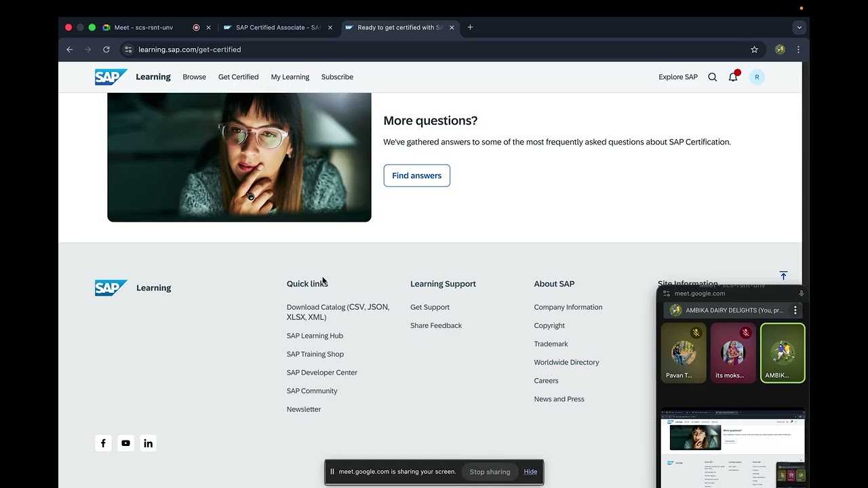Click the shared screen preview in Meet window
Screen dimensions: 868x488
733,448
